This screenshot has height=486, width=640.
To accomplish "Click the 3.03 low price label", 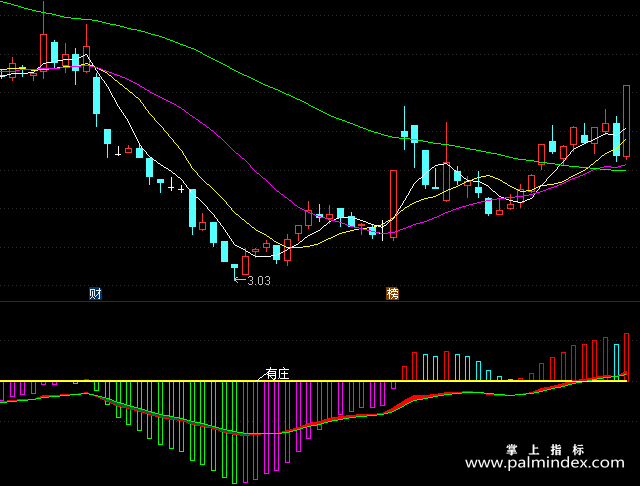I will point(259,281).
